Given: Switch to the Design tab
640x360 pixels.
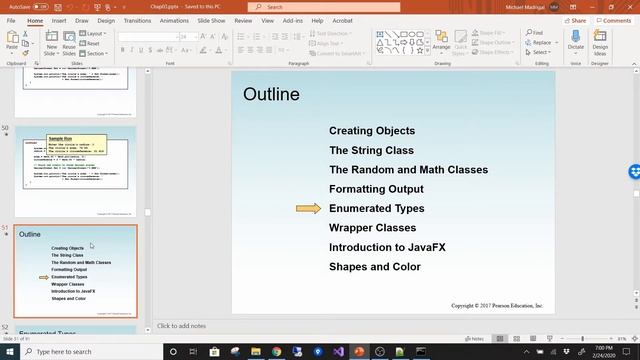Looking at the screenshot, I should [106, 20].
